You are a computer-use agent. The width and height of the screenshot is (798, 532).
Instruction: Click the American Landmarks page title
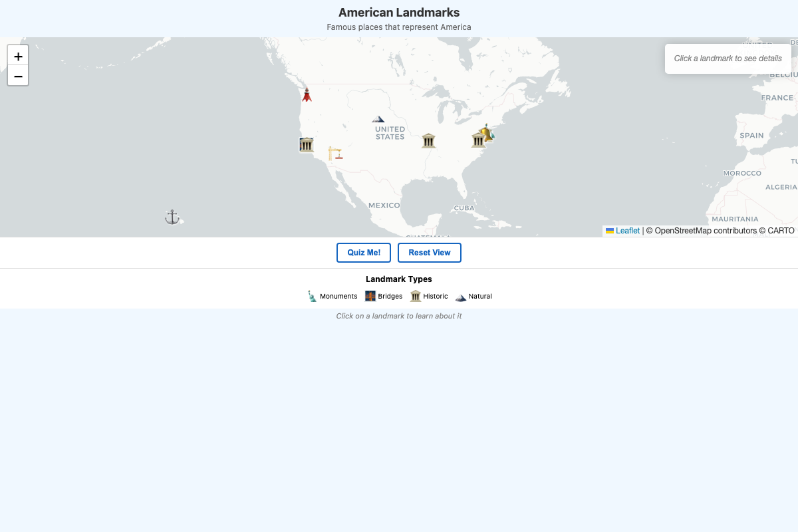pos(399,13)
